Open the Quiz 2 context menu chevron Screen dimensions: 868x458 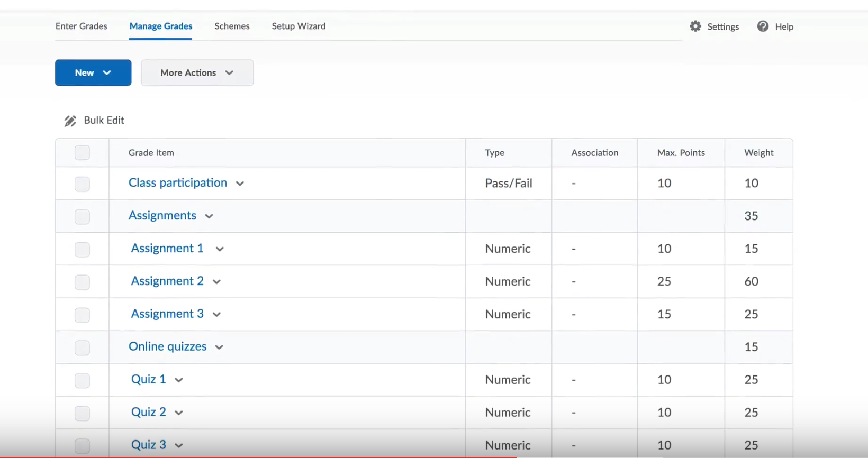pos(179,413)
